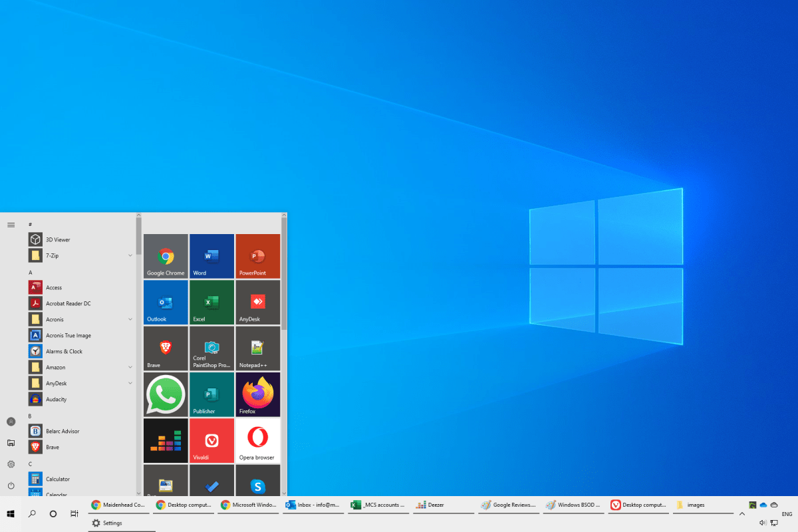Launch Acronis True Image from app list
This screenshot has height=532, width=798.
point(81,335)
